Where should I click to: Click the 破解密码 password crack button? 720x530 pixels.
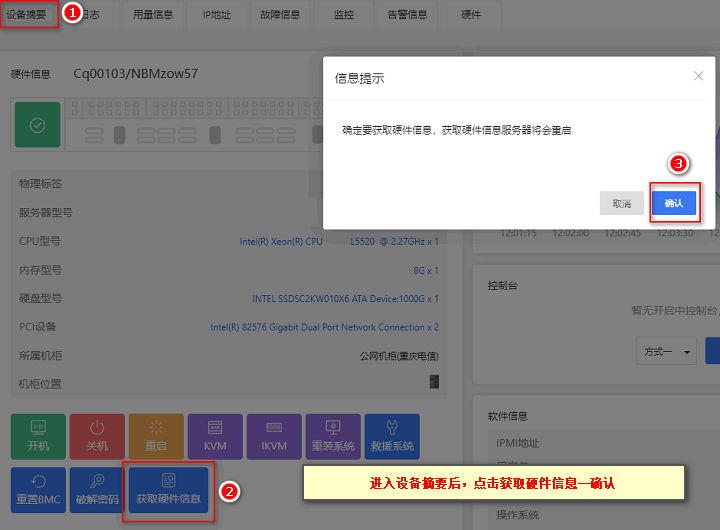pyautogui.click(x=97, y=490)
